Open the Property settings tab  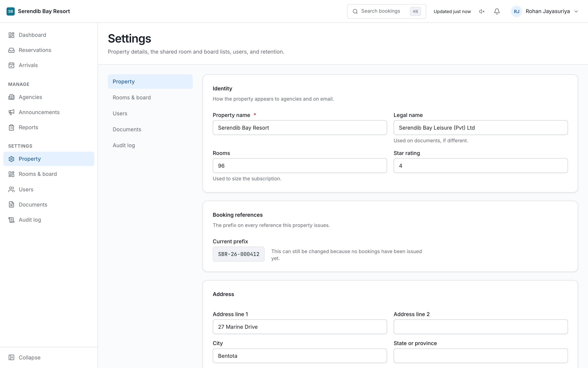pyautogui.click(x=150, y=82)
